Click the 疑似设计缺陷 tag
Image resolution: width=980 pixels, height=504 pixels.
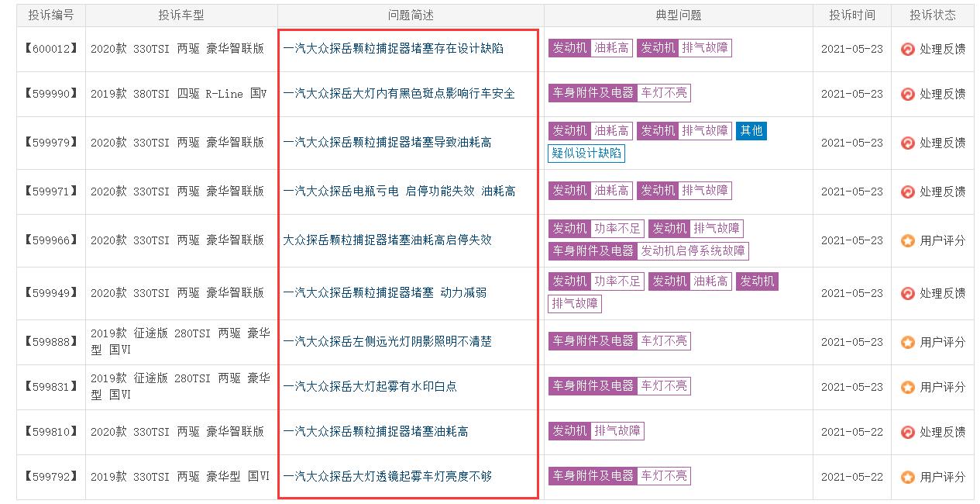point(586,153)
